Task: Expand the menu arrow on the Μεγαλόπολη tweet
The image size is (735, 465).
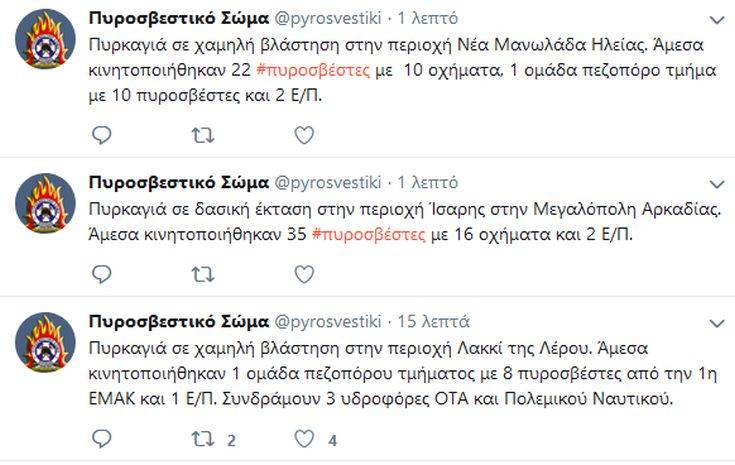Action: click(x=717, y=184)
